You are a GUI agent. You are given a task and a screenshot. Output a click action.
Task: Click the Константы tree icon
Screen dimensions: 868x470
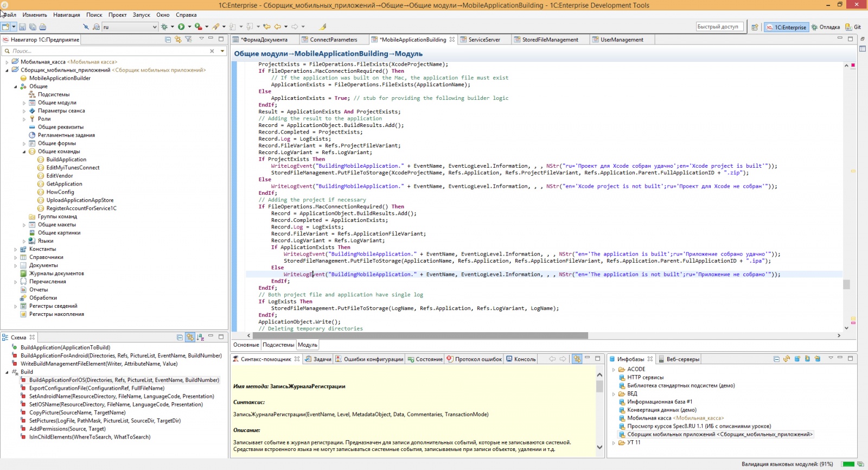point(23,249)
